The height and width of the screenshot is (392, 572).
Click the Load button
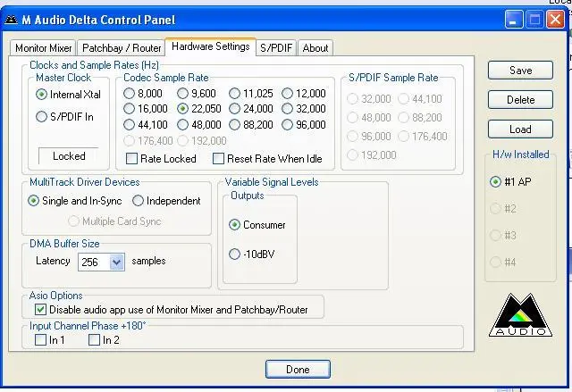pyautogui.click(x=520, y=129)
